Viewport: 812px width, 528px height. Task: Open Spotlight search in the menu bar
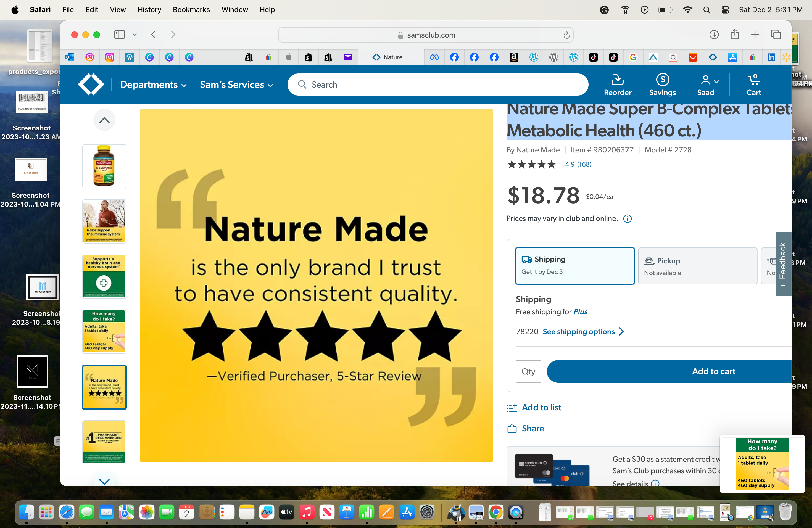tap(706, 10)
